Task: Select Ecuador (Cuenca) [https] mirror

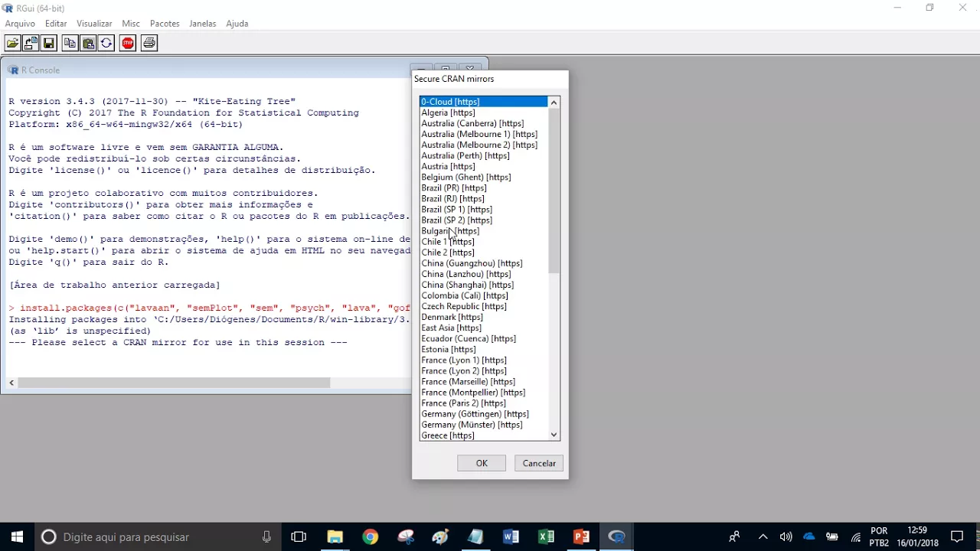Action: tap(483, 338)
